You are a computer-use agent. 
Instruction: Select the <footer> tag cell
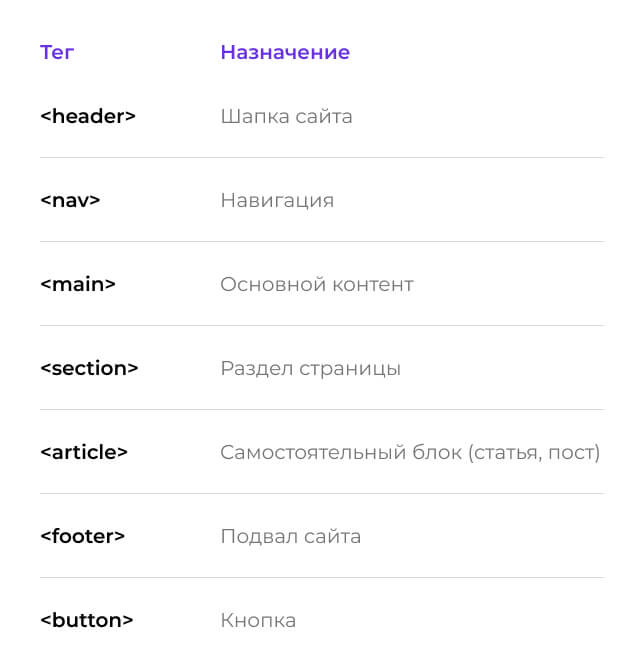(x=83, y=536)
